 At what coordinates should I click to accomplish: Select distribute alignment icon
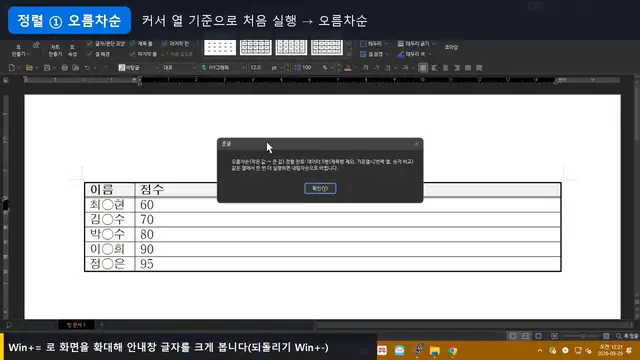[468, 68]
